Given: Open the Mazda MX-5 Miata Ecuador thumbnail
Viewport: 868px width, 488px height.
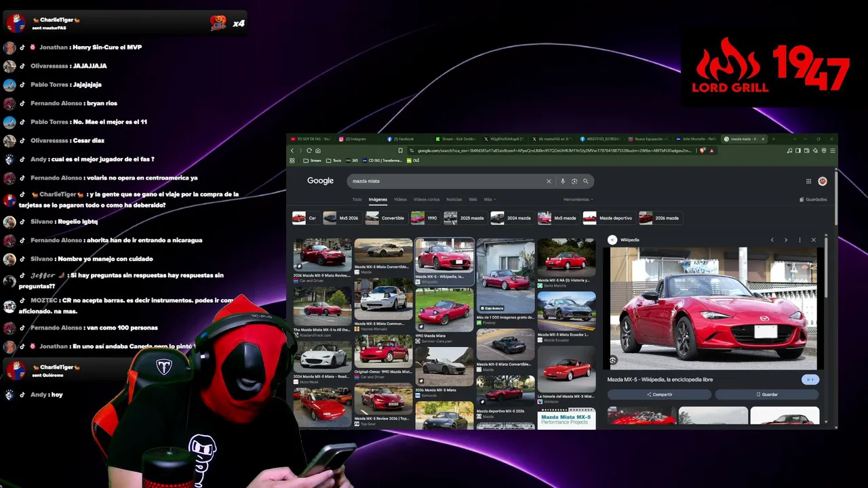Looking at the screenshot, I should tap(566, 310).
